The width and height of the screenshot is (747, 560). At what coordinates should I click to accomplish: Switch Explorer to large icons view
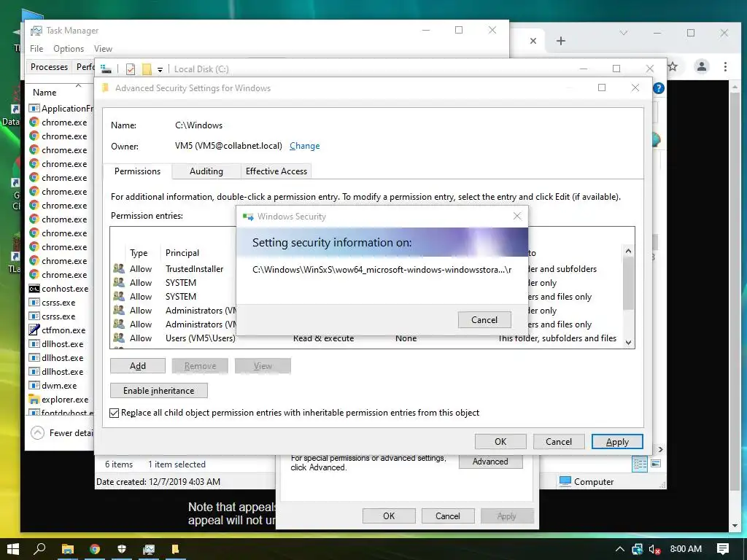[x=656, y=464]
